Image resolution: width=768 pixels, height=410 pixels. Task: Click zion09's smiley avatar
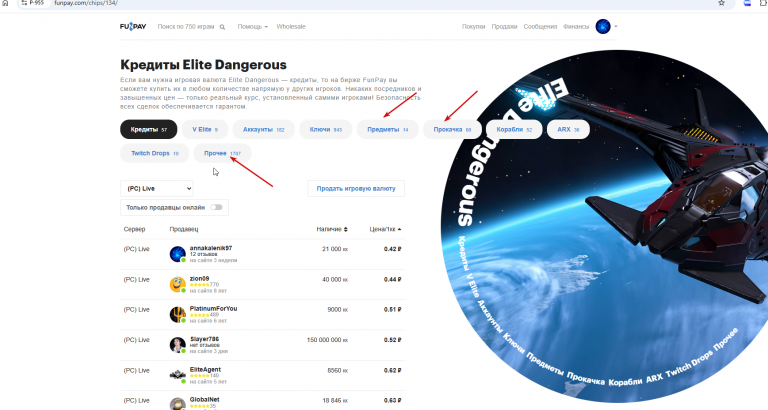177,284
